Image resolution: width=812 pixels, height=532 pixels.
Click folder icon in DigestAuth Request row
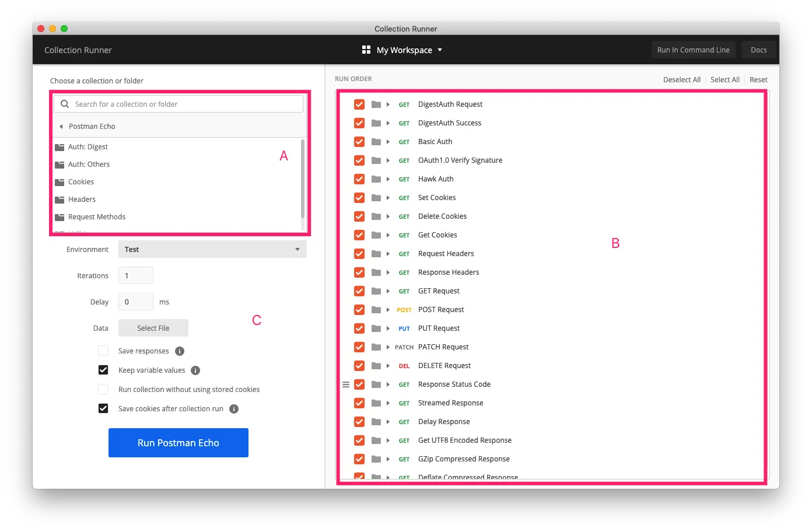[376, 104]
